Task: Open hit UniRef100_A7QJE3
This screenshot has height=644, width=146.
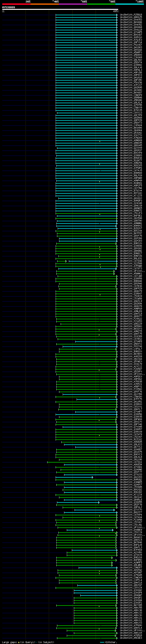Action: point(131,40)
